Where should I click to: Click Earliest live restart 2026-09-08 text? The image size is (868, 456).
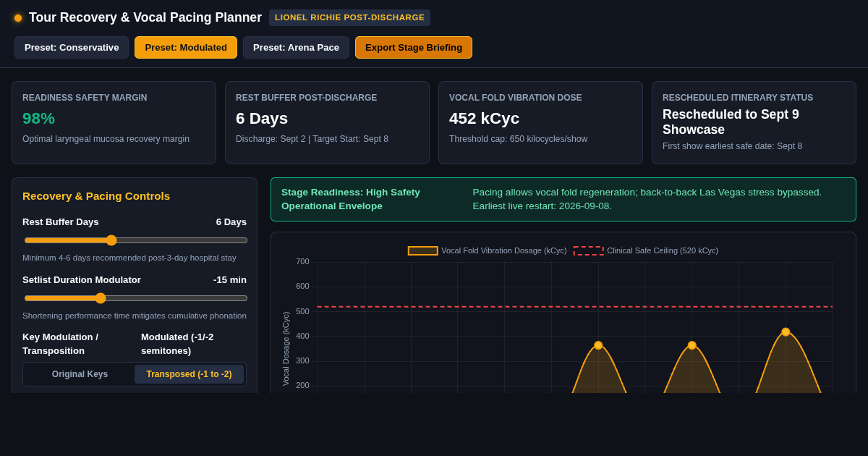pyautogui.click(x=542, y=206)
